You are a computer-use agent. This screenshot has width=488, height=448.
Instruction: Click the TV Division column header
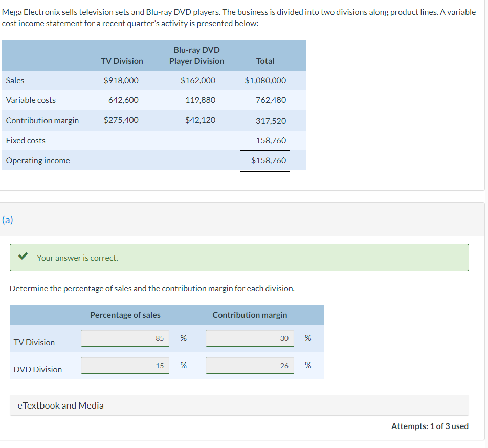pyautogui.click(x=122, y=61)
